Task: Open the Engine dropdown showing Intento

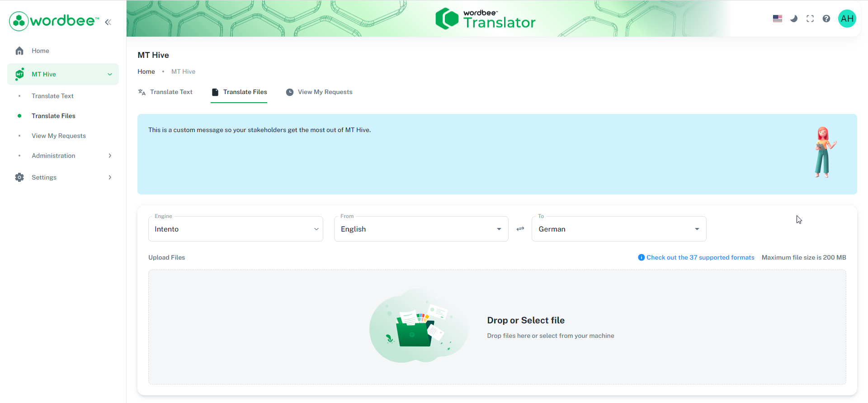Action: click(236, 229)
